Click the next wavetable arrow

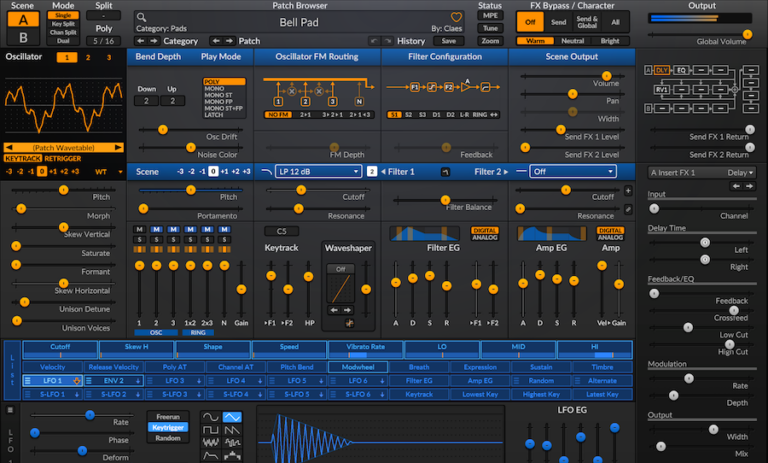click(x=118, y=147)
